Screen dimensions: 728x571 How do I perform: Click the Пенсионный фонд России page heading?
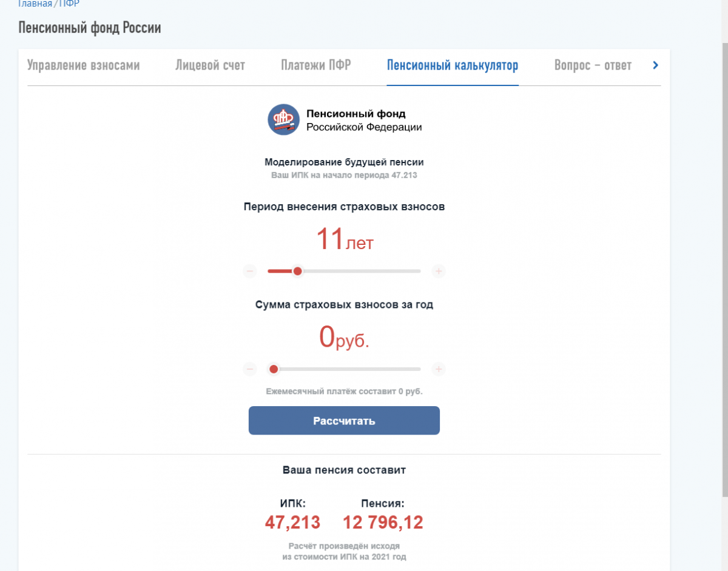tap(90, 28)
